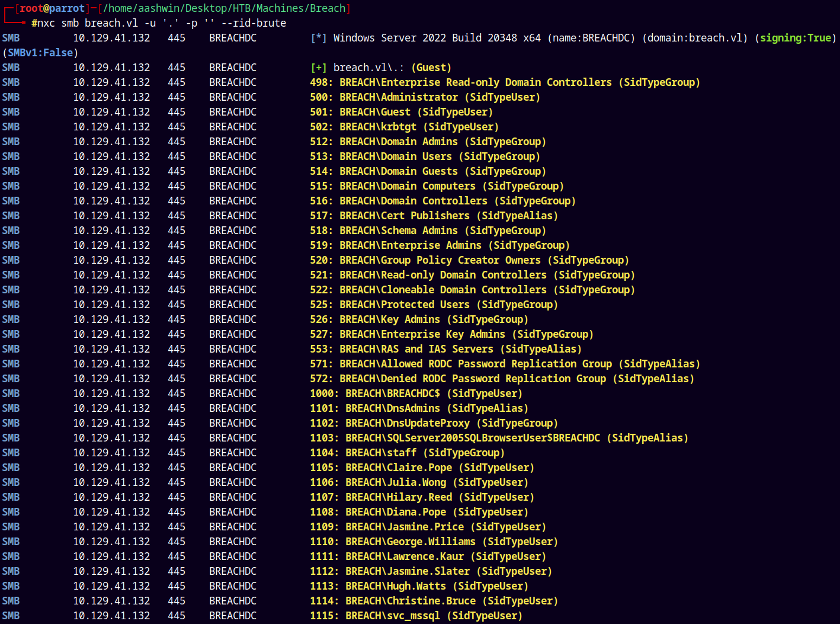Click the /home/aashwin/Desktop/HTB/Machines/Breach working directory path
Viewport: 840px width, 624px height.
click(x=224, y=8)
